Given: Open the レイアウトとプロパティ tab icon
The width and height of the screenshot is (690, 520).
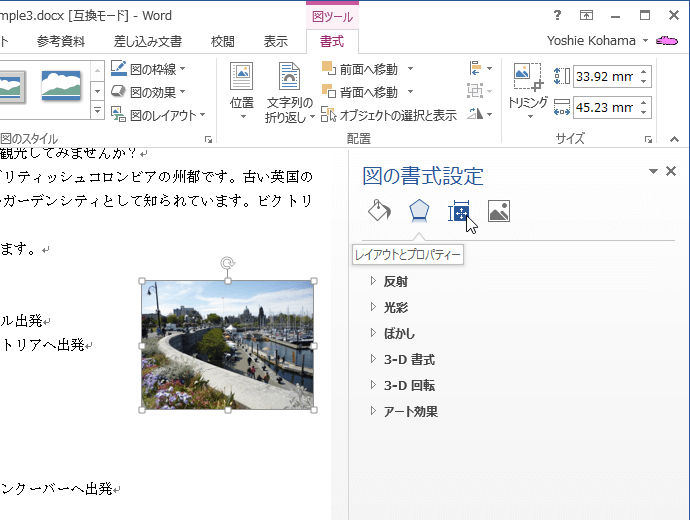Looking at the screenshot, I should coord(459,211).
